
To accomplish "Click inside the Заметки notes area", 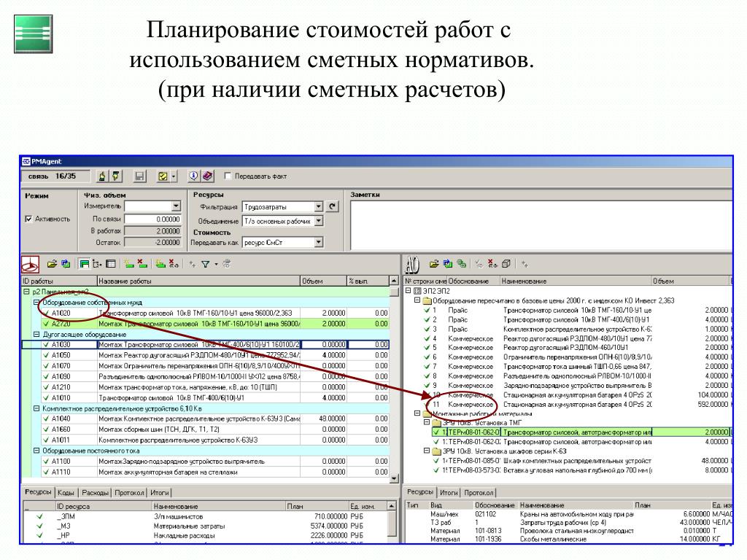I will point(541,225).
